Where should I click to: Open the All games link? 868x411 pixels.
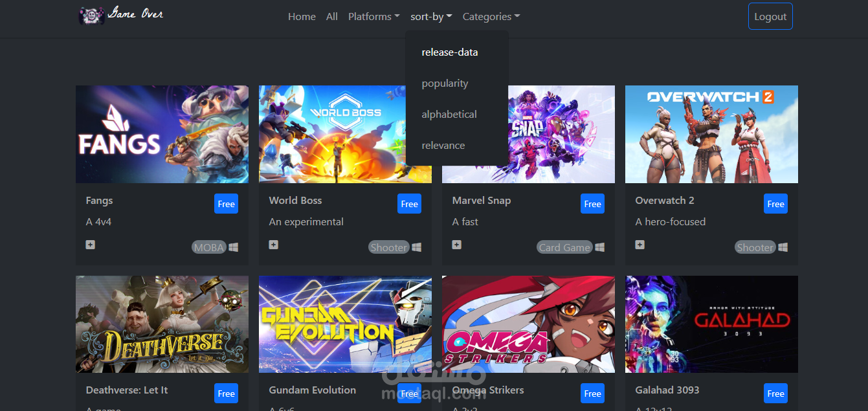(332, 17)
